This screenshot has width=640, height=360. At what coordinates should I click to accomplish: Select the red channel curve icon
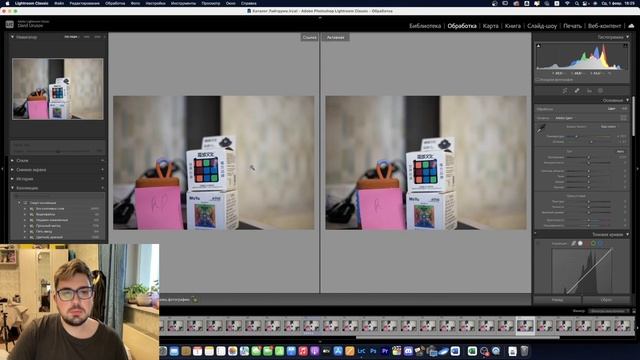[x=587, y=243]
